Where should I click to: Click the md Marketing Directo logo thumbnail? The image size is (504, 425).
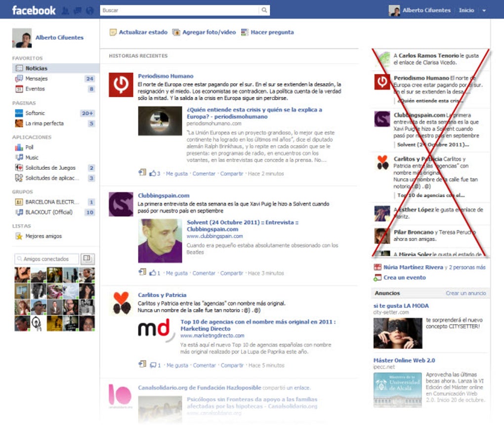[156, 330]
